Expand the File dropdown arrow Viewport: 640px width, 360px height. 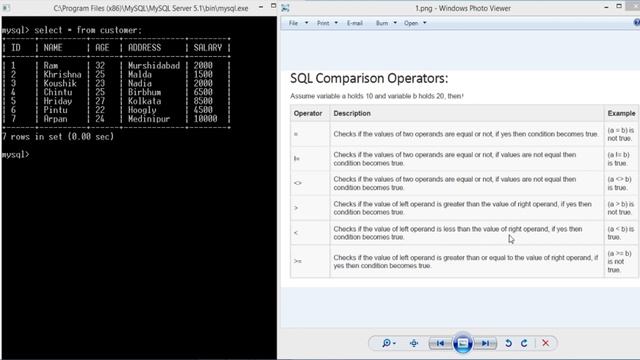307,23
